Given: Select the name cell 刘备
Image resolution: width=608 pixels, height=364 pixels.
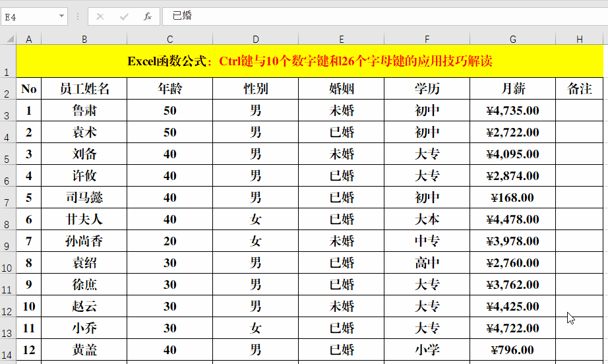Looking at the screenshot, I should coord(84,154).
